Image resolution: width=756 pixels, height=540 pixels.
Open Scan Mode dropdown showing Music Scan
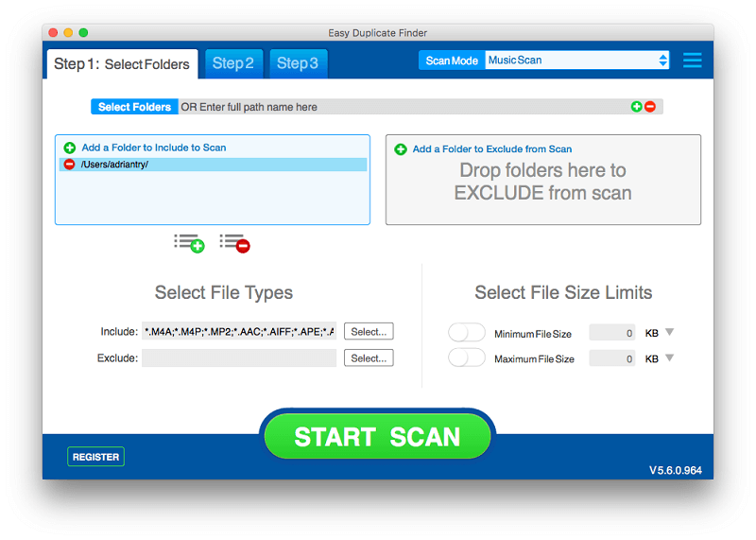577,61
